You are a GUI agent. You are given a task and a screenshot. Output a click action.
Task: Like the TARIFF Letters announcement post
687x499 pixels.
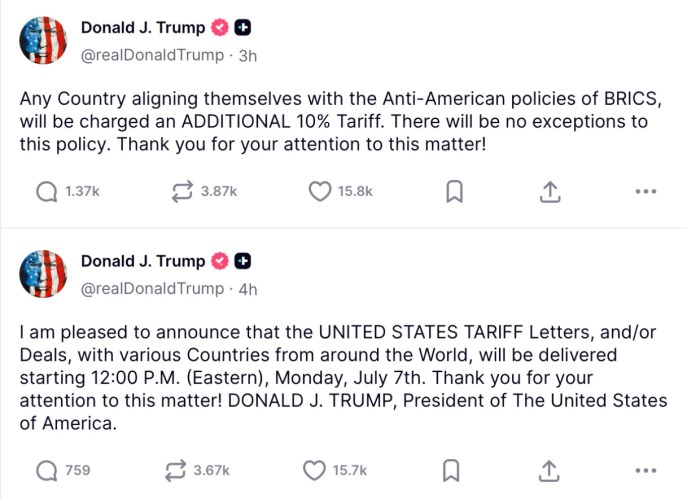point(315,470)
